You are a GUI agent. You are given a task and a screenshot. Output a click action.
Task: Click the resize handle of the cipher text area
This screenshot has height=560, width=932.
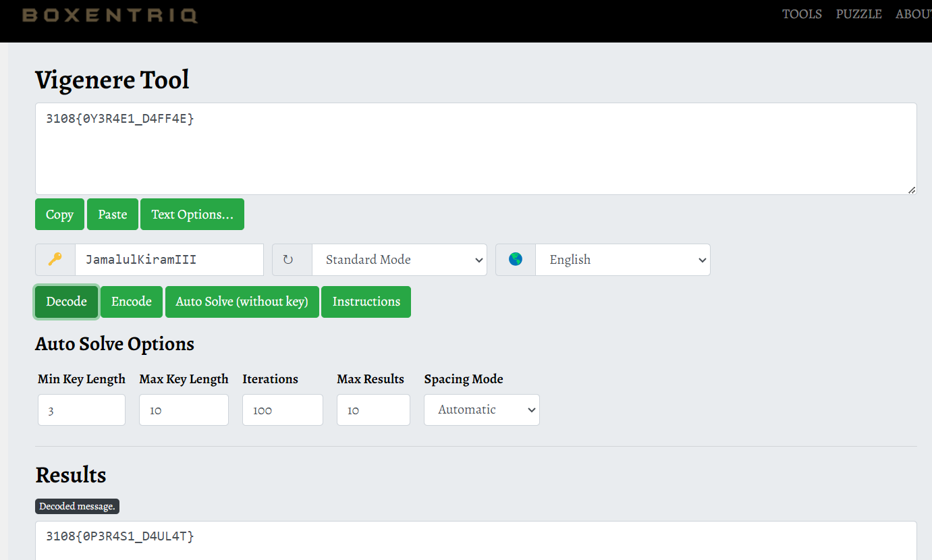pyautogui.click(x=912, y=190)
